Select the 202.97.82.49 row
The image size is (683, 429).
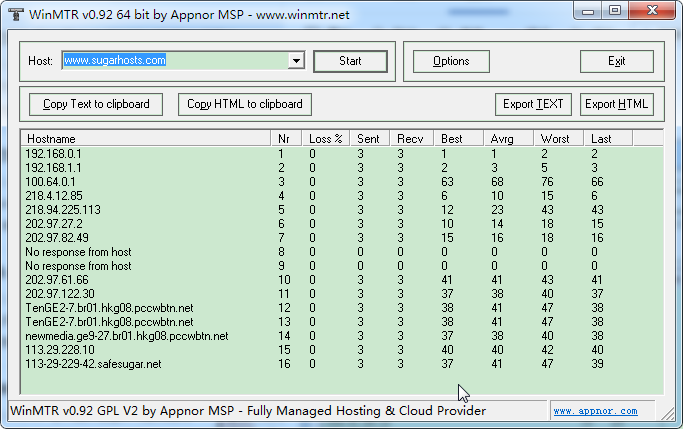click(x=342, y=238)
